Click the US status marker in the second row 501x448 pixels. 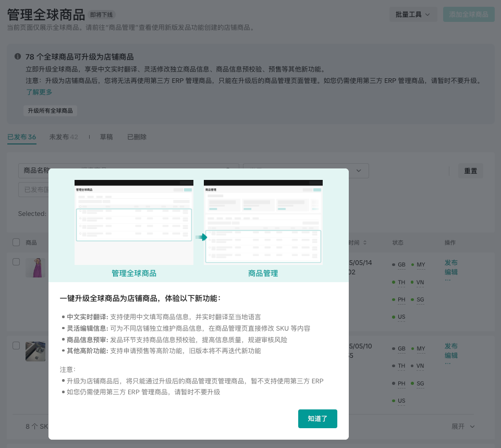pos(401,401)
